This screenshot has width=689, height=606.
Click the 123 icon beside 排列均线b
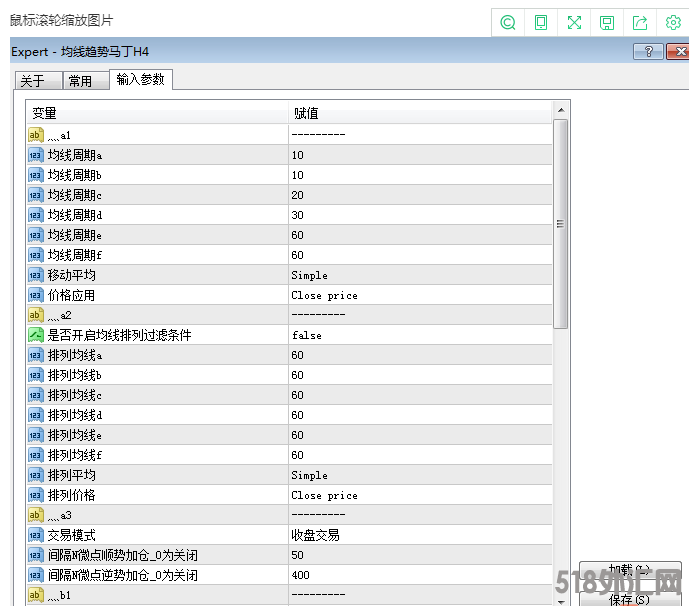point(36,375)
